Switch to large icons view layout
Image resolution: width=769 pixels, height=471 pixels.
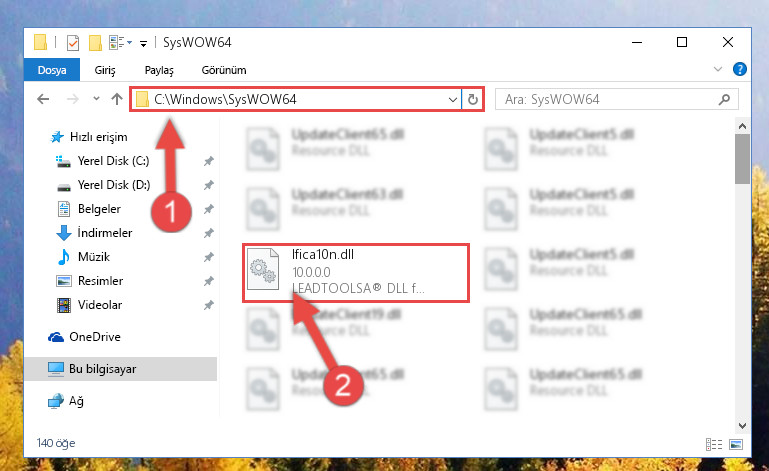click(x=736, y=445)
